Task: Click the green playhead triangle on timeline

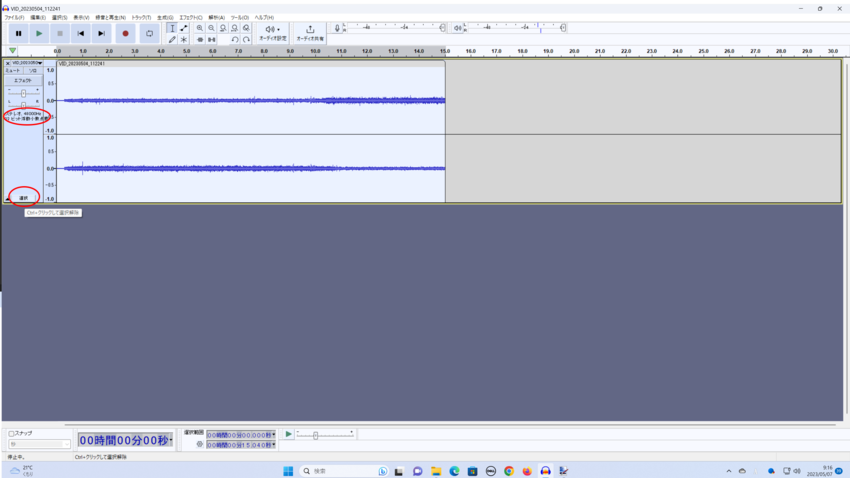Action: 12,51
